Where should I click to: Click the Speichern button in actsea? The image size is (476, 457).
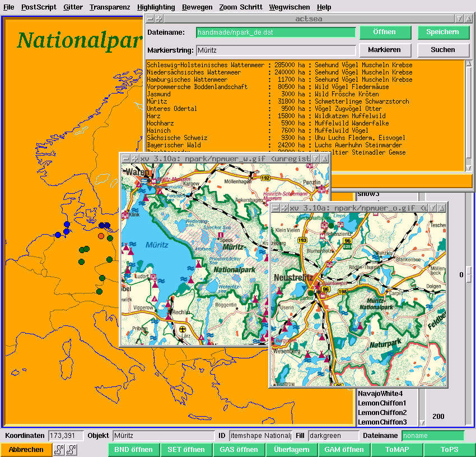coord(443,32)
